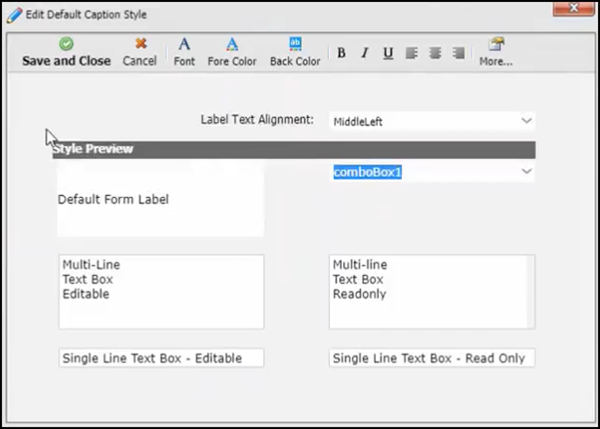Open the Fore Color picker

coord(232,52)
